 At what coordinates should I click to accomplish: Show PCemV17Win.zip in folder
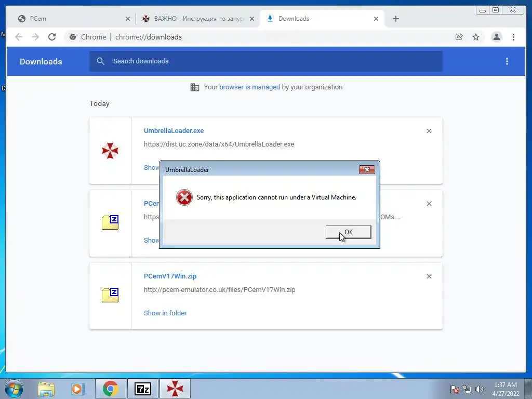click(165, 313)
